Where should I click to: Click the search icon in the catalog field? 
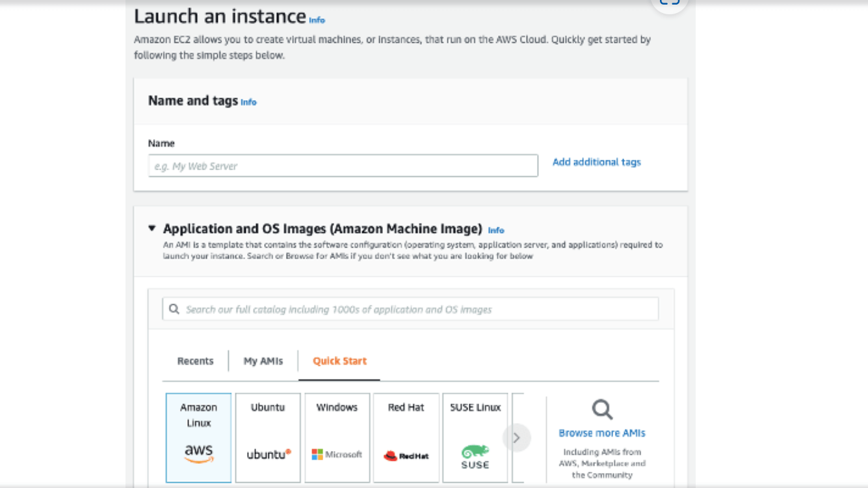tap(173, 308)
